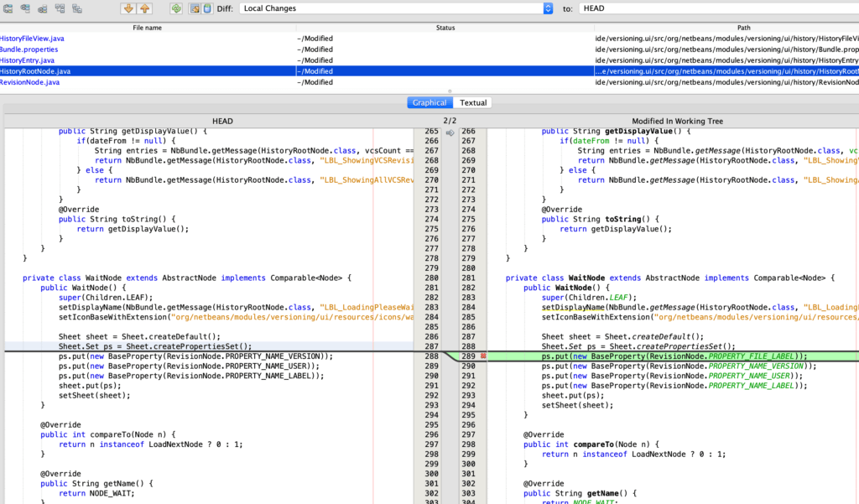
Task: Click the revert modifications toolbar icon
Action: (194, 8)
